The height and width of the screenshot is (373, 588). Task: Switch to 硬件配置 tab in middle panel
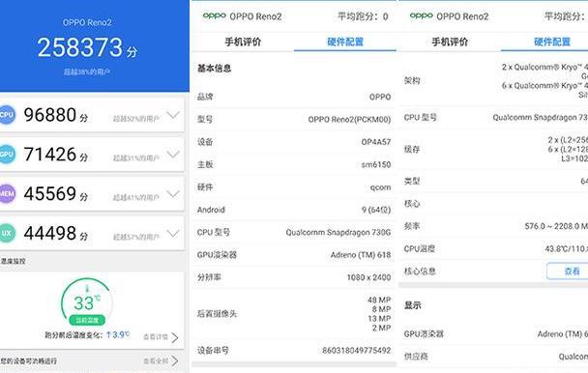pos(345,42)
